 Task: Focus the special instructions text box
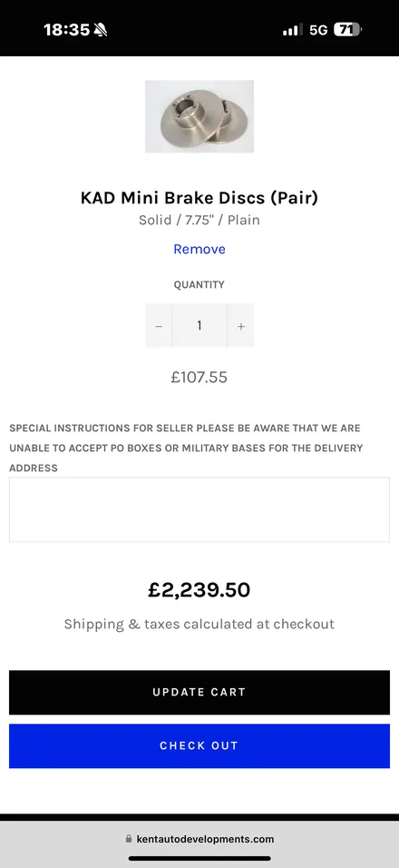[199, 509]
